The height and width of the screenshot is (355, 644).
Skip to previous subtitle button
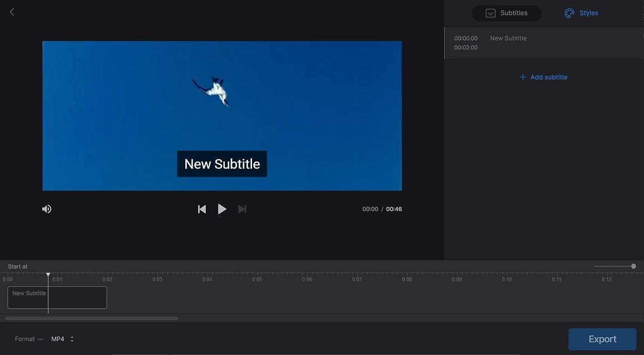click(202, 209)
